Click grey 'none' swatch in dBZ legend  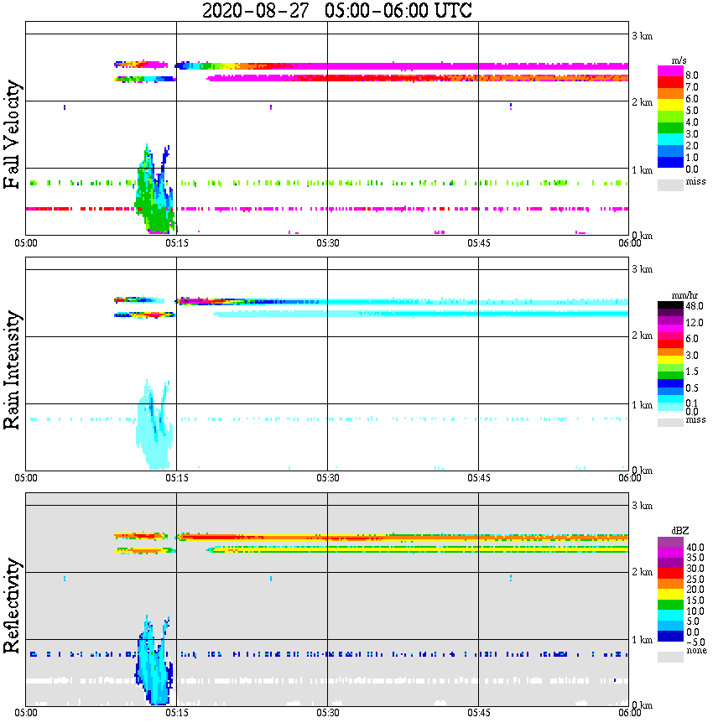pos(670,657)
